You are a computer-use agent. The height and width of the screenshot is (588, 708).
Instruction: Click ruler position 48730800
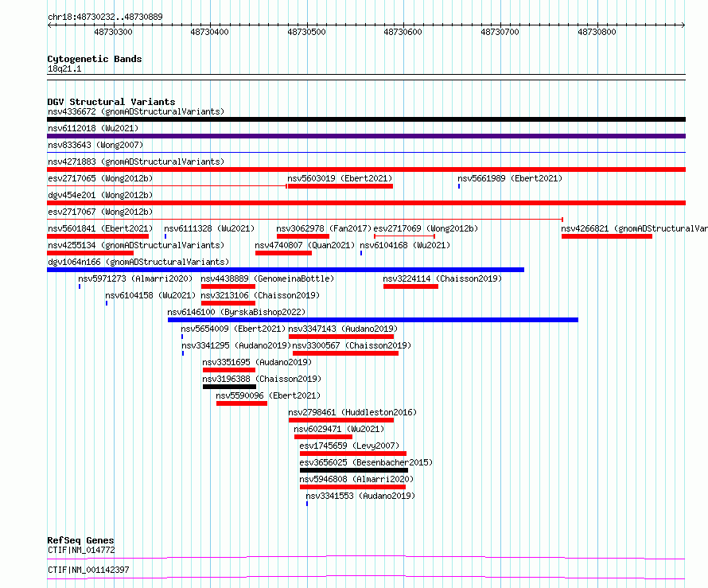(x=597, y=32)
